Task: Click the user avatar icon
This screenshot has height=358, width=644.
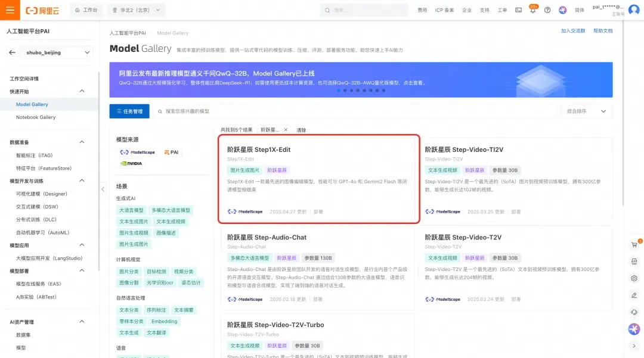Action: click(634, 10)
